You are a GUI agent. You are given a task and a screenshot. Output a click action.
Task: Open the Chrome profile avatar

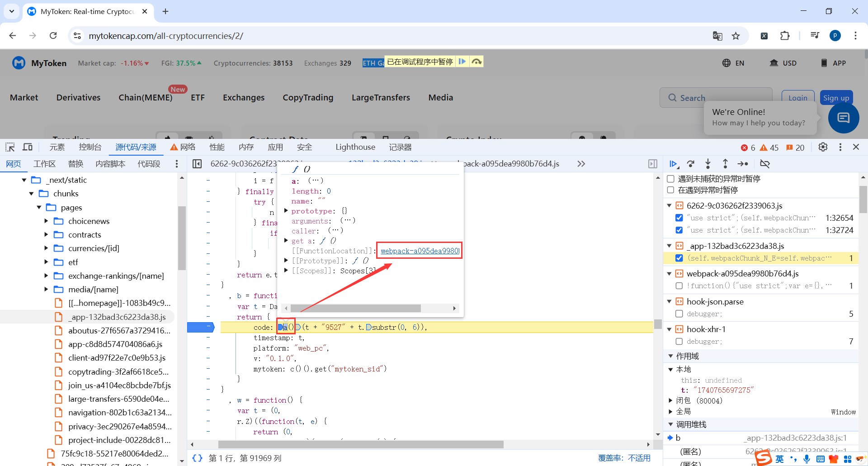click(835, 36)
